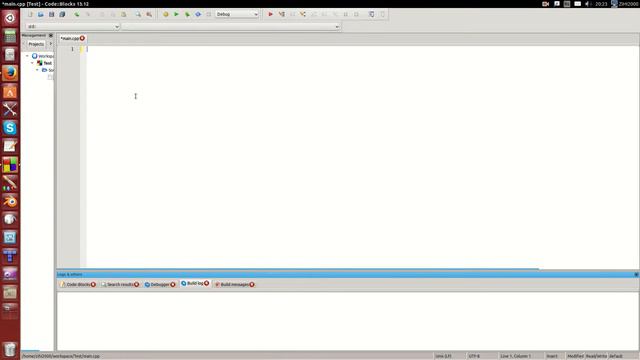Open the build target Debug dropdown
640x360 pixels.
coord(237,14)
